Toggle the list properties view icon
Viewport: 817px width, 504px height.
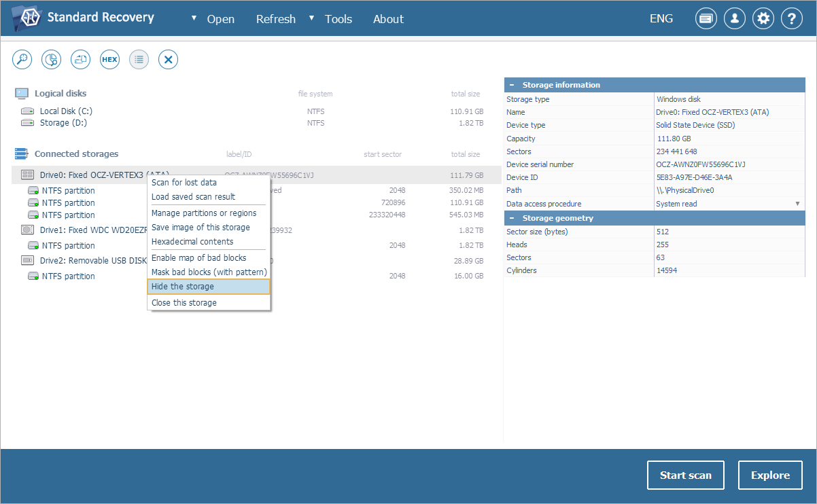tap(139, 60)
